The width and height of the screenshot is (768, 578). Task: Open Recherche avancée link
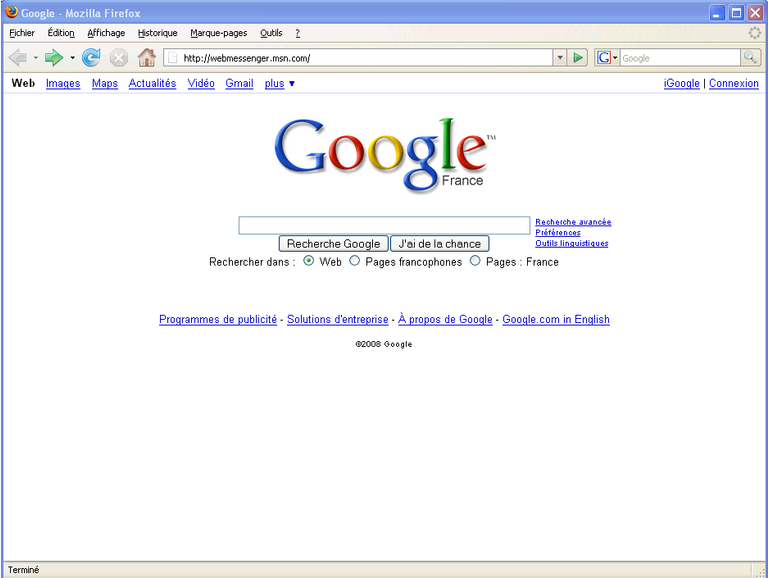[573, 222]
